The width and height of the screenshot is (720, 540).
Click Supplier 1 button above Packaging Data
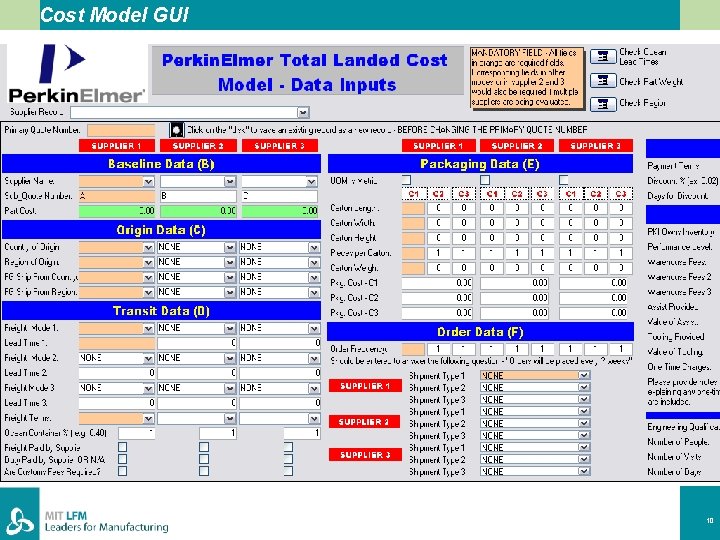point(438,146)
